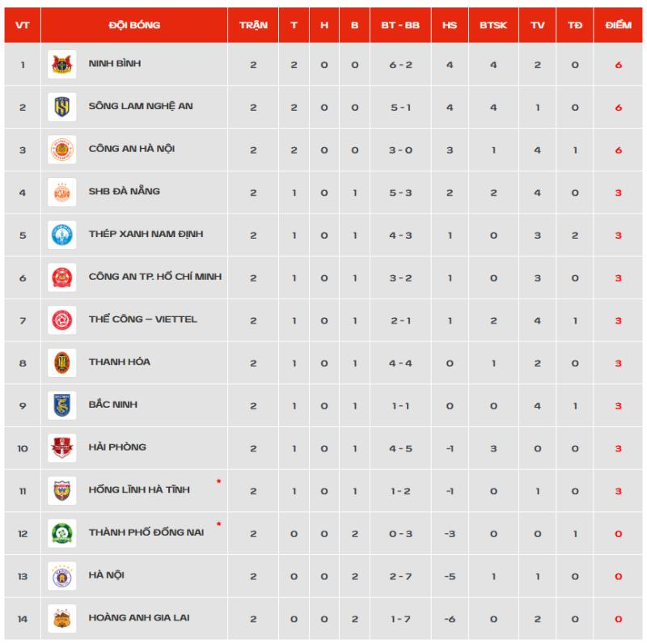Open the Thành Phố Đồng Nai team name
The width and height of the screenshot is (647, 644).
coord(146,532)
